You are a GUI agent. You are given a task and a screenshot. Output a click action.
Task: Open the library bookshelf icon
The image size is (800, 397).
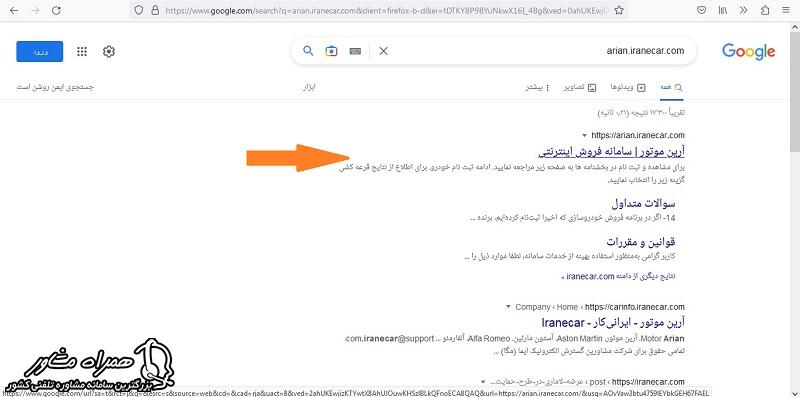(x=722, y=10)
